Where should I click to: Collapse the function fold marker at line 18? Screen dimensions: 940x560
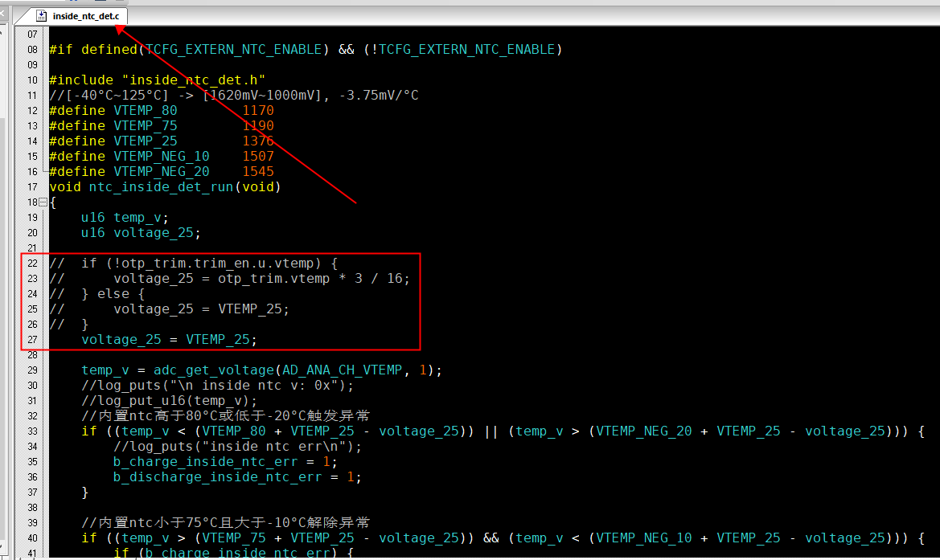pyautogui.click(x=43, y=202)
